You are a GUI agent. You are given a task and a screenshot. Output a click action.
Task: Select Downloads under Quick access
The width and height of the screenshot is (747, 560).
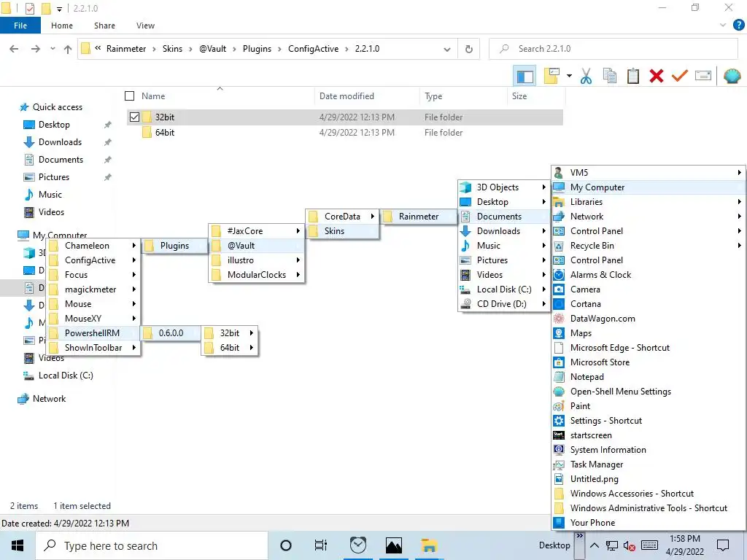60,142
